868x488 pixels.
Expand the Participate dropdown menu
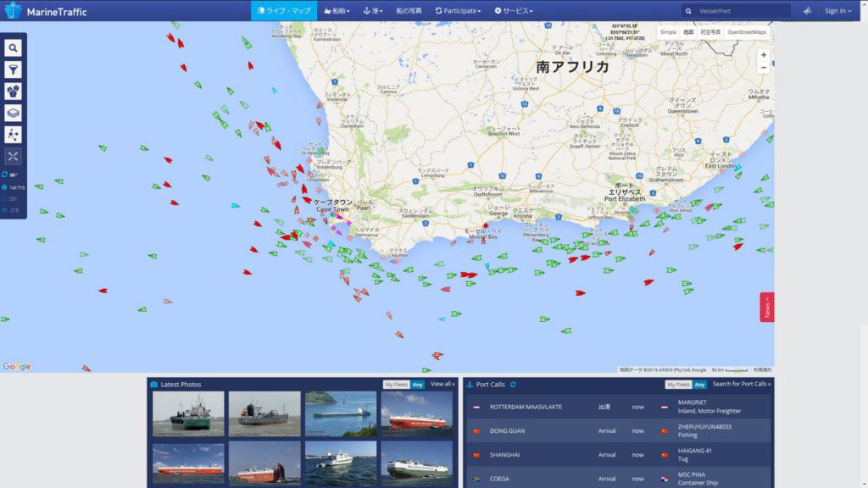pos(458,10)
